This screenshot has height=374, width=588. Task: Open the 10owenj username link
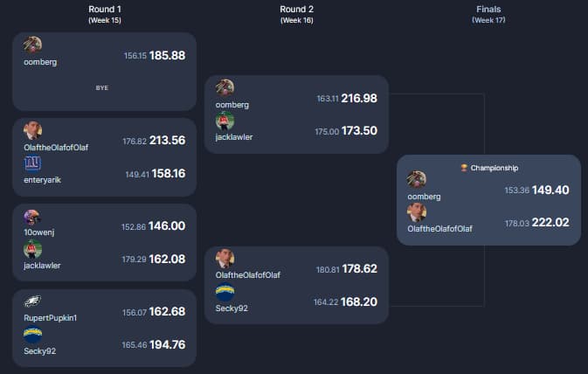tap(38, 232)
